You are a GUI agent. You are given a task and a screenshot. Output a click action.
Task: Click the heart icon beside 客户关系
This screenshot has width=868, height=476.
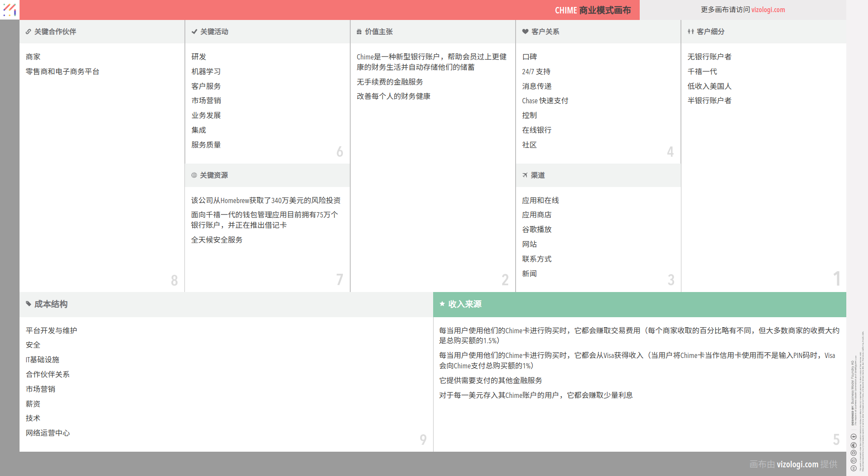[525, 32]
